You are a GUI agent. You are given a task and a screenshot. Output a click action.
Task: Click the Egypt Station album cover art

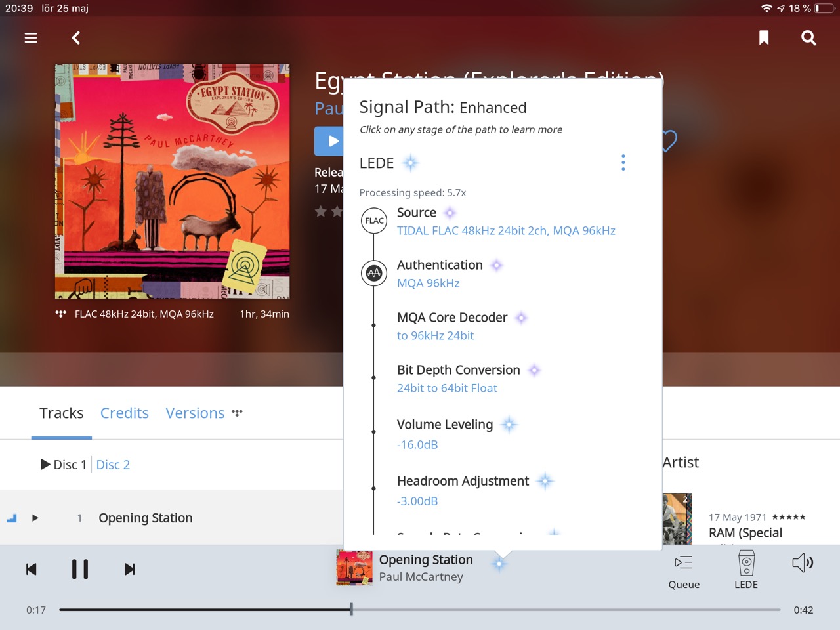[173, 181]
